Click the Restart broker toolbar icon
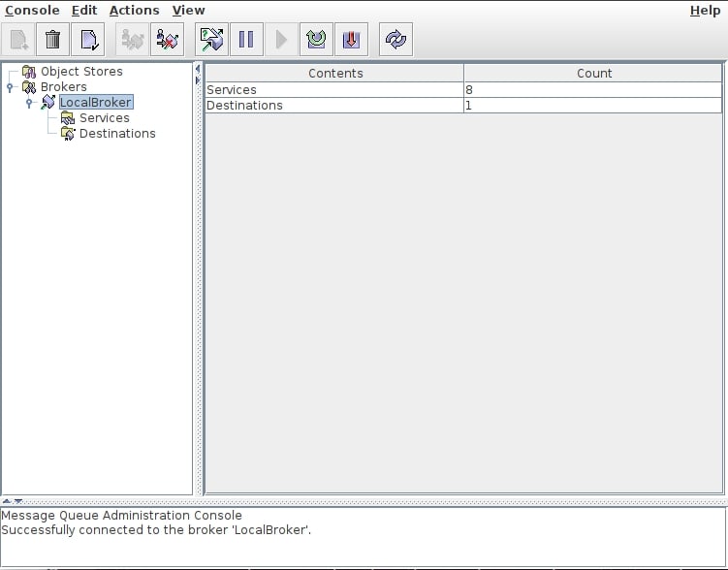 click(x=316, y=40)
